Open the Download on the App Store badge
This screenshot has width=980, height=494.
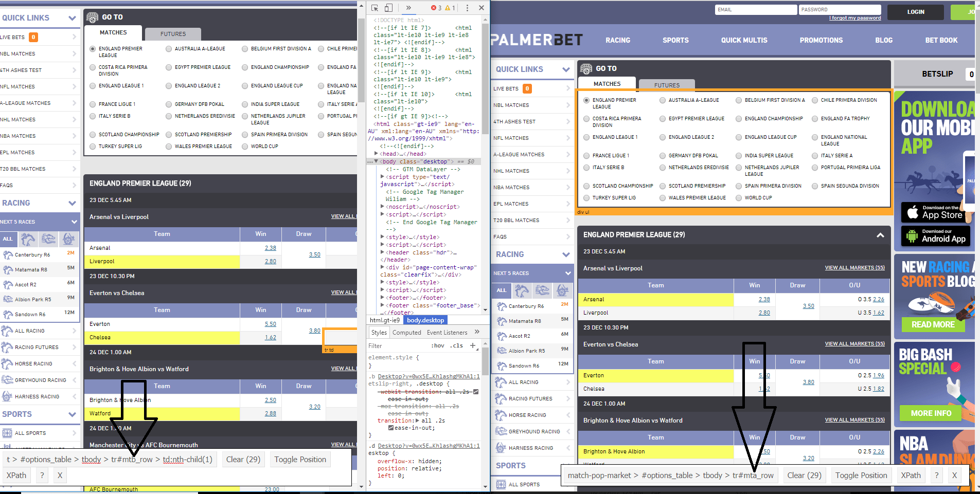coord(935,212)
